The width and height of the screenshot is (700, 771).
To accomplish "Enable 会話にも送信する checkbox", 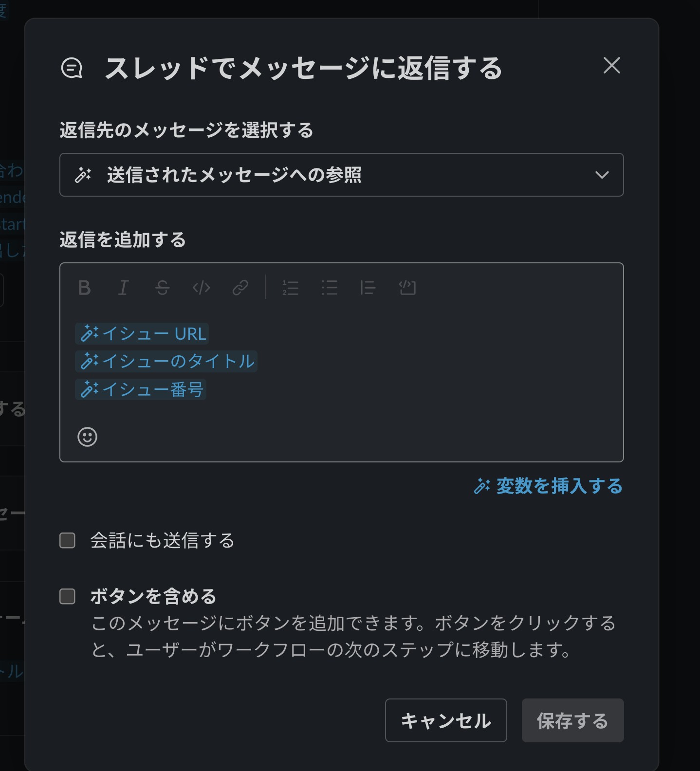I will coord(67,540).
